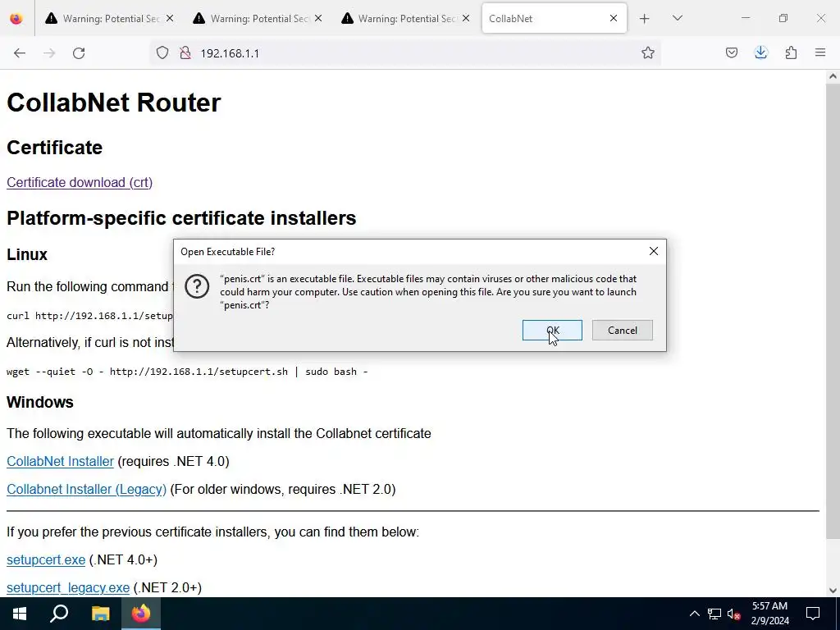This screenshot has width=840, height=630.
Task: Minimize the Firefox window
Action: tap(745, 18)
